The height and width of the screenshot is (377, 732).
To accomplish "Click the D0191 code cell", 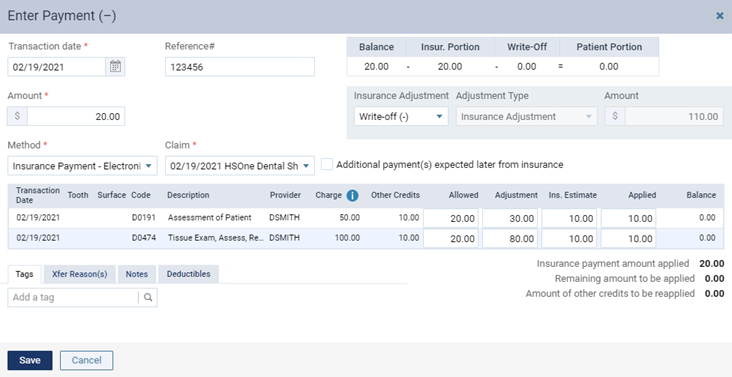I will pyautogui.click(x=144, y=217).
